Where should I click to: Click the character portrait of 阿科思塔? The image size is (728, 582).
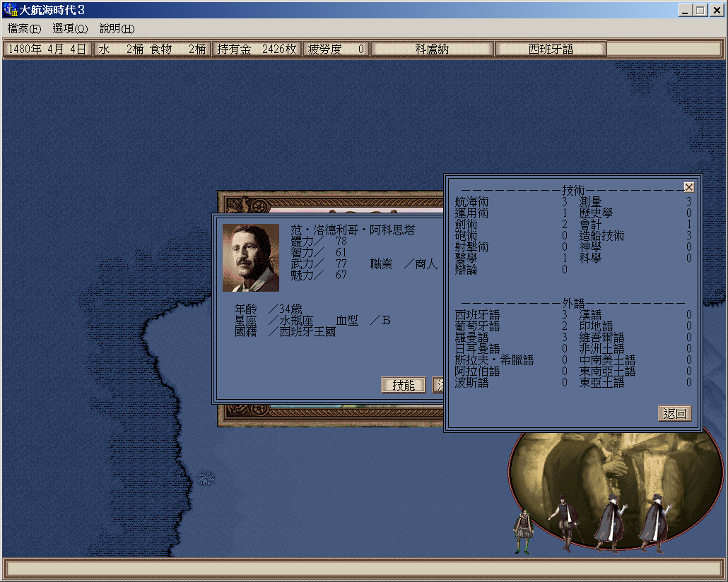tap(251, 258)
